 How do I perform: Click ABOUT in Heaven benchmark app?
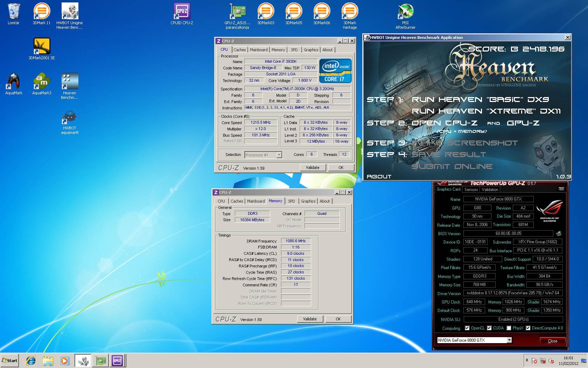379,177
